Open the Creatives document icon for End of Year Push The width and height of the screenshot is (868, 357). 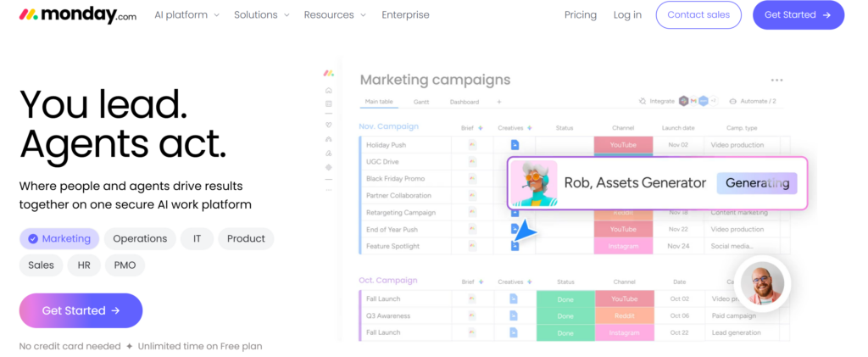[515, 229]
